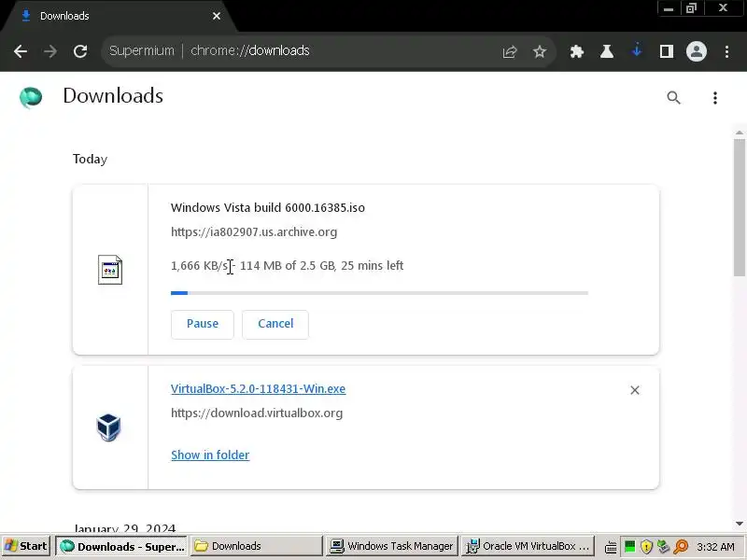Screen dimensions: 747x560
Task: Go back with the browser back arrow
Action: pyautogui.click(x=21, y=51)
